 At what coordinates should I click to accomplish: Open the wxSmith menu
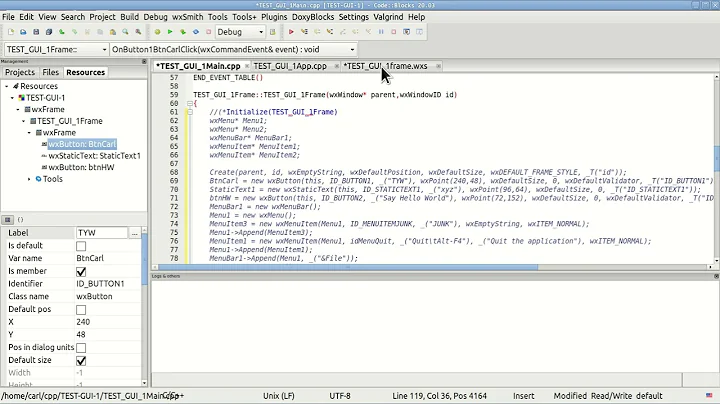pyautogui.click(x=187, y=17)
